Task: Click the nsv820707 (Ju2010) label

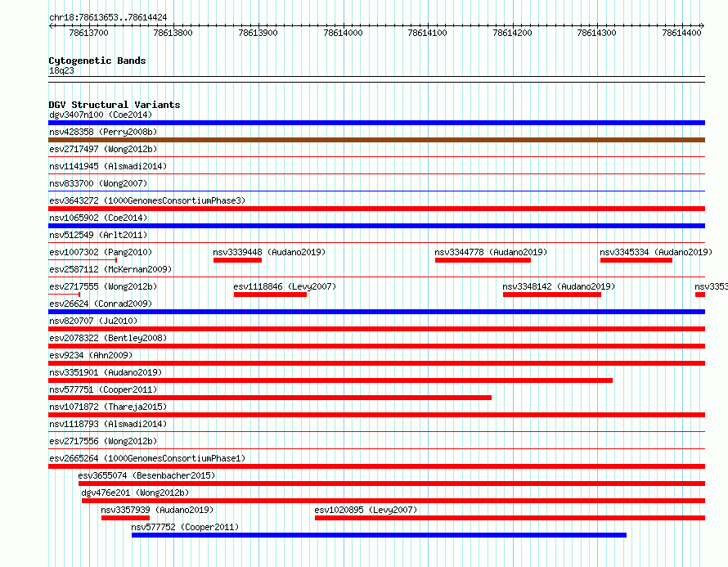Action: point(93,321)
